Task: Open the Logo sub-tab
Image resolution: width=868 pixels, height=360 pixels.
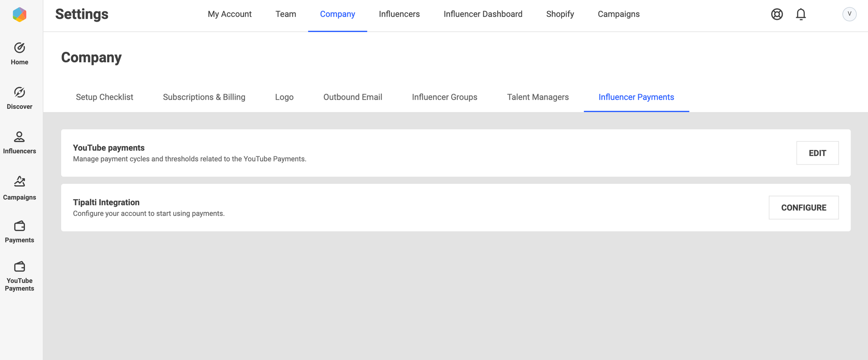Action: pos(284,97)
